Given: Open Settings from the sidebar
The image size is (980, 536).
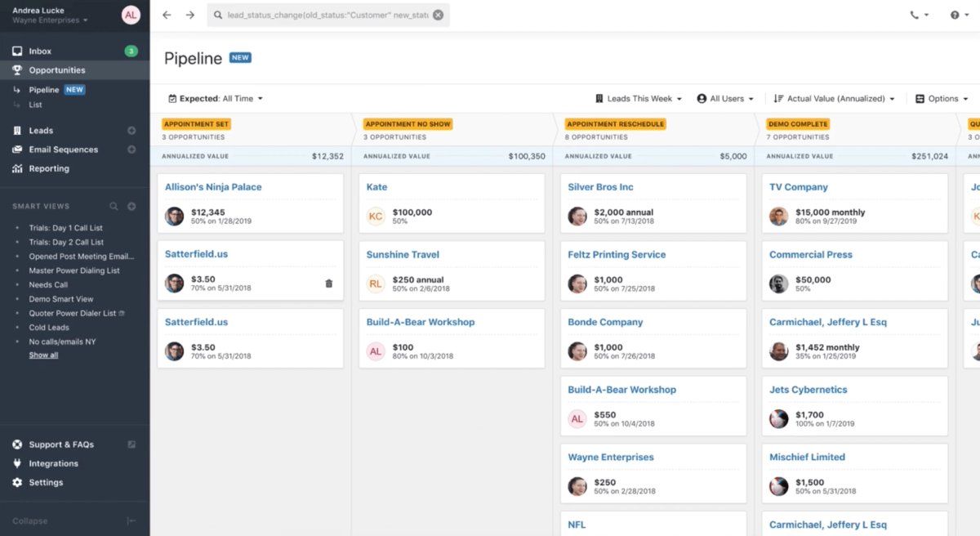Looking at the screenshot, I should (46, 482).
